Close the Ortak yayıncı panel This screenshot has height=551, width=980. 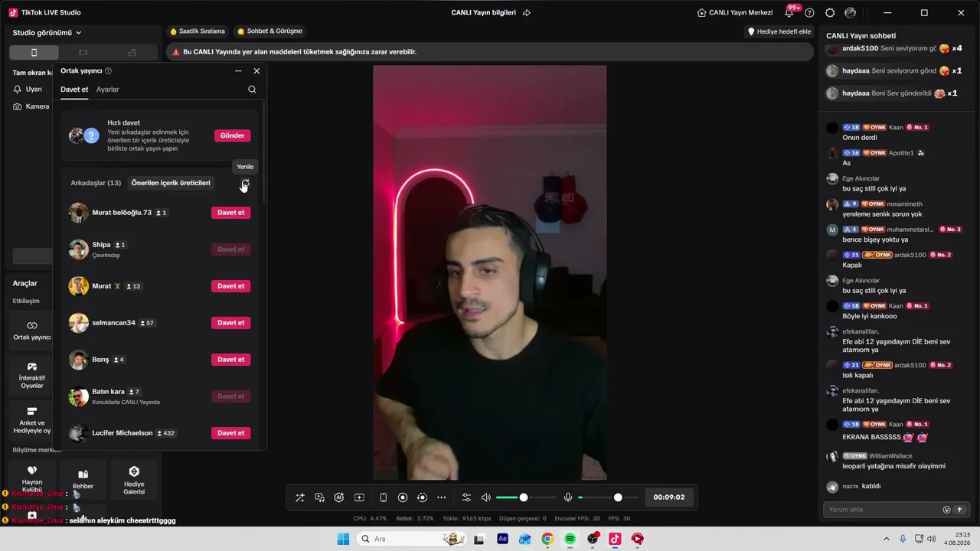point(256,70)
